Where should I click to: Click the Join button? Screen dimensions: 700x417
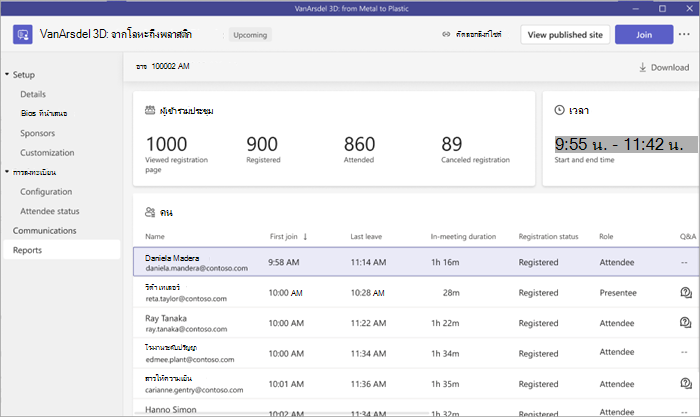pos(644,35)
